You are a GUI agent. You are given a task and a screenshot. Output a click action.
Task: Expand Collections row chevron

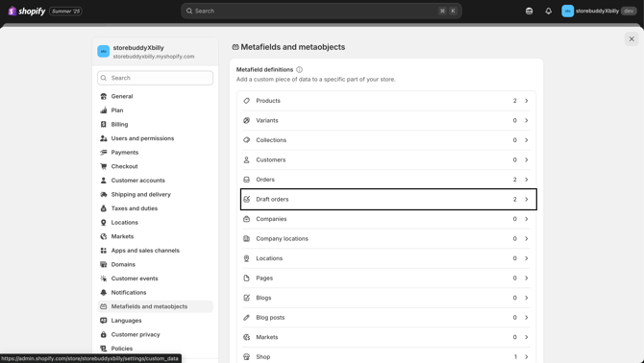(526, 140)
